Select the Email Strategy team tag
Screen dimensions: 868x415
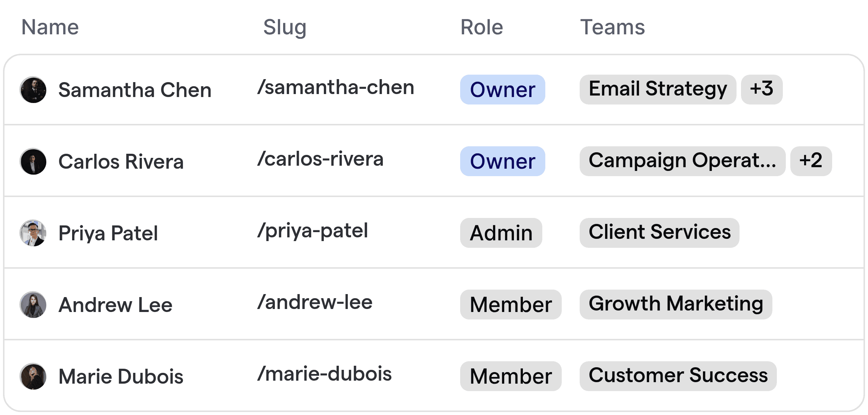pyautogui.click(x=658, y=89)
